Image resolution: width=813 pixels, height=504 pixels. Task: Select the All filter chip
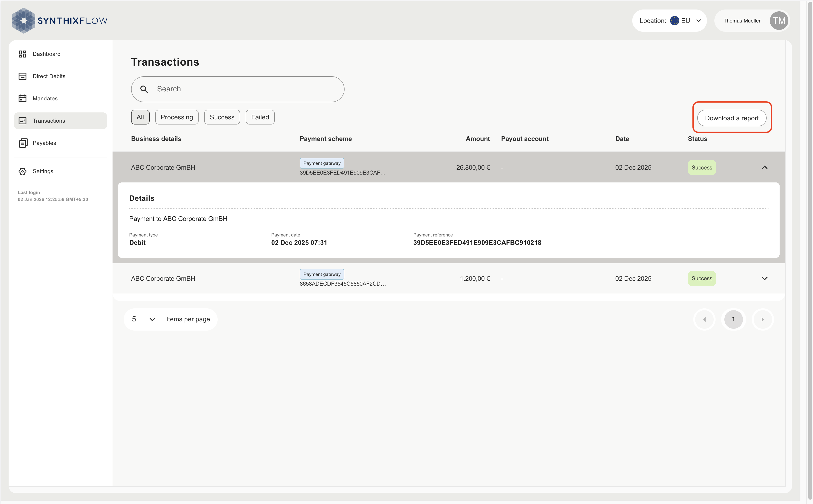click(140, 117)
